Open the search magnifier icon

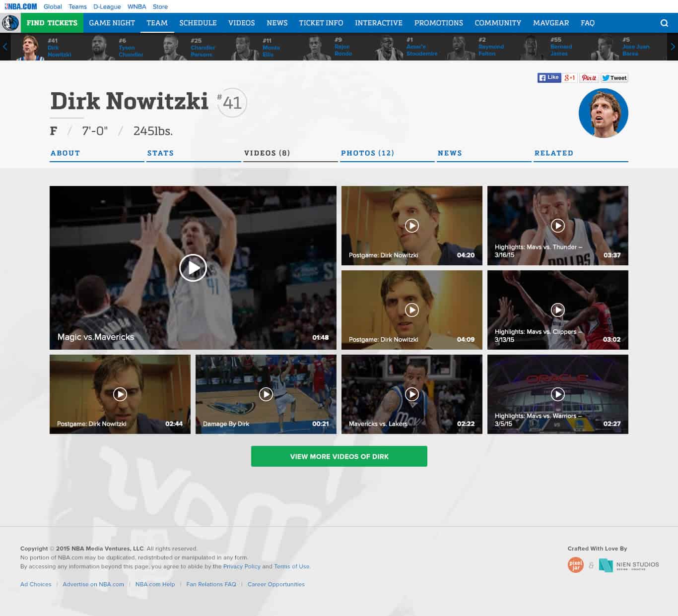(664, 23)
